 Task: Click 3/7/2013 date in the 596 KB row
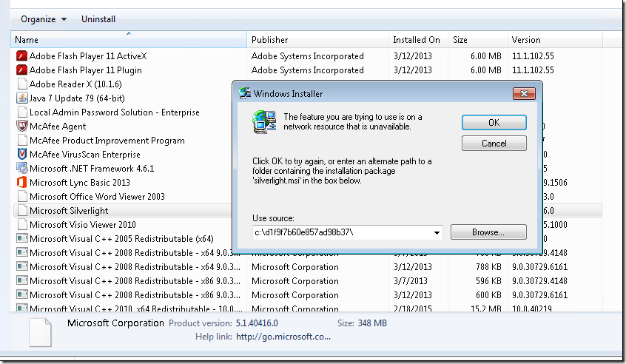(411, 281)
